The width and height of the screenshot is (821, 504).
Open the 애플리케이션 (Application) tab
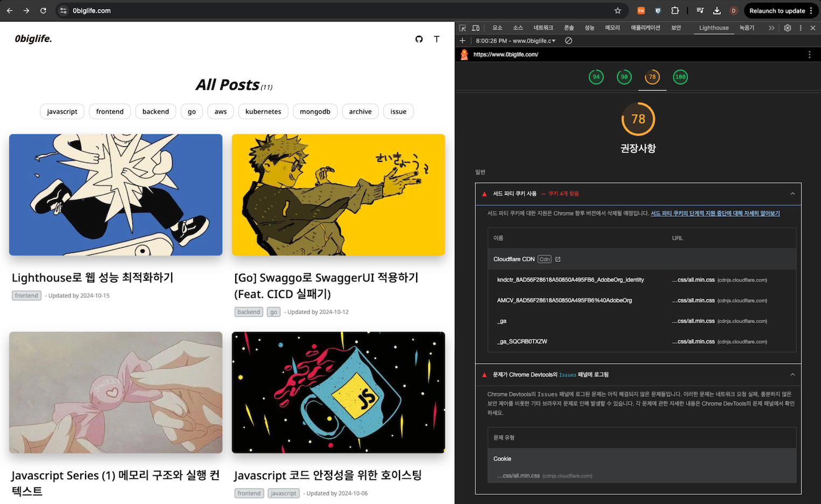click(x=645, y=28)
